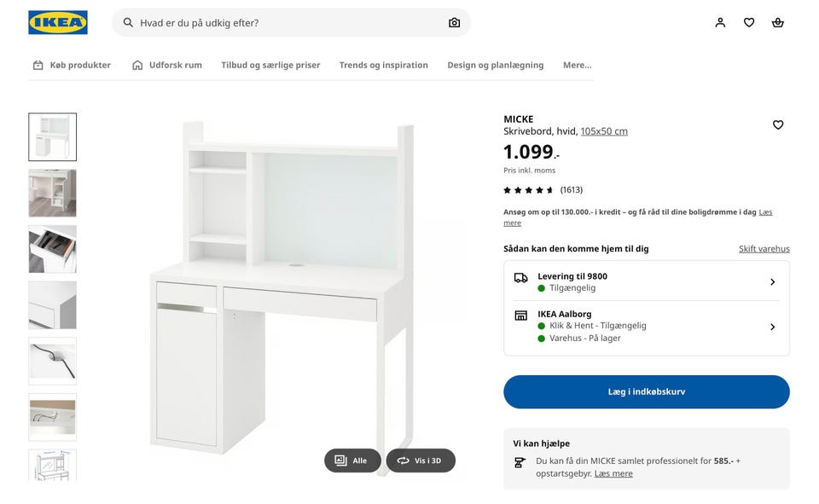The width and height of the screenshot is (819, 504).
Task: Click the camera image search icon
Action: (x=454, y=23)
